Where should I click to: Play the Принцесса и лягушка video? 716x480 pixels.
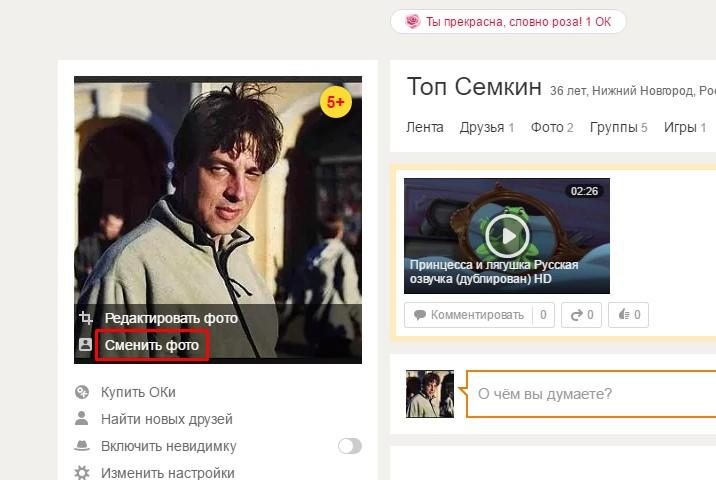(507, 236)
